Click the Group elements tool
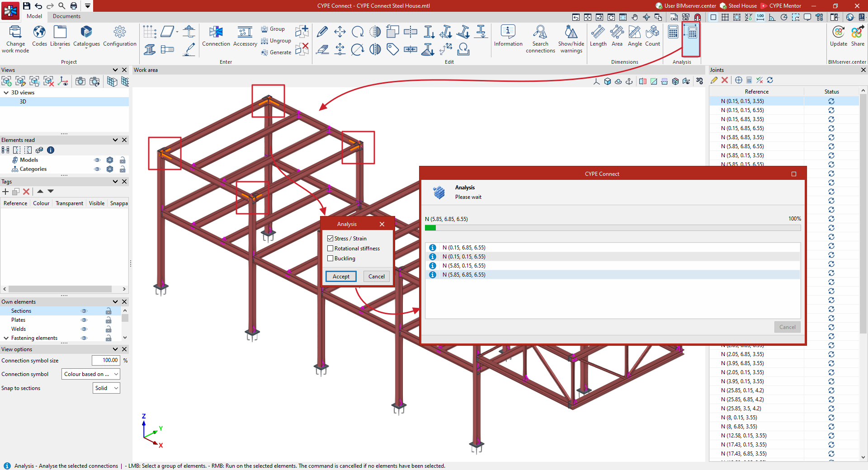The image size is (868, 470). click(x=273, y=29)
